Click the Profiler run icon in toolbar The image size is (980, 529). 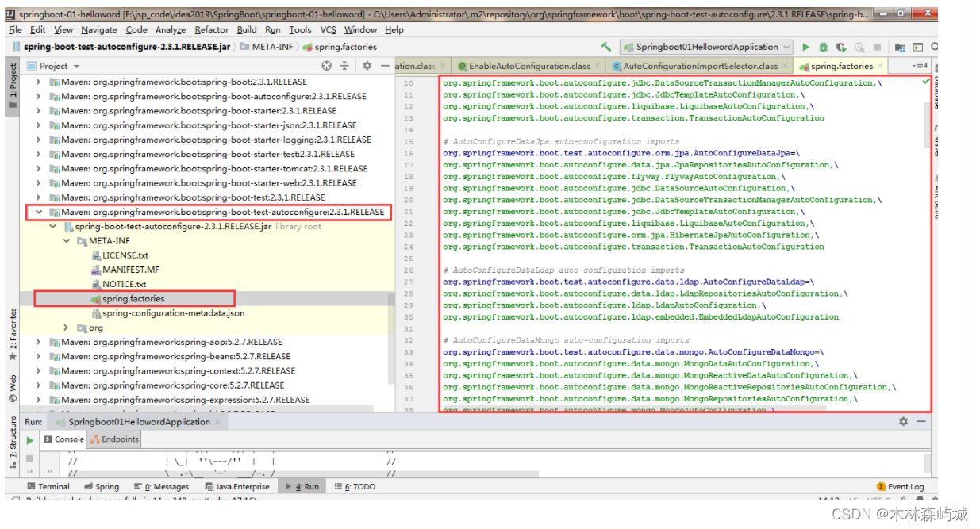click(859, 47)
